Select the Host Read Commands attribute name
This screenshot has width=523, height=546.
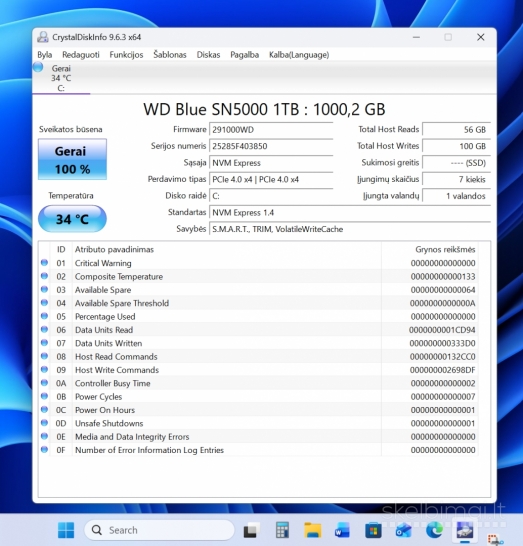point(116,357)
